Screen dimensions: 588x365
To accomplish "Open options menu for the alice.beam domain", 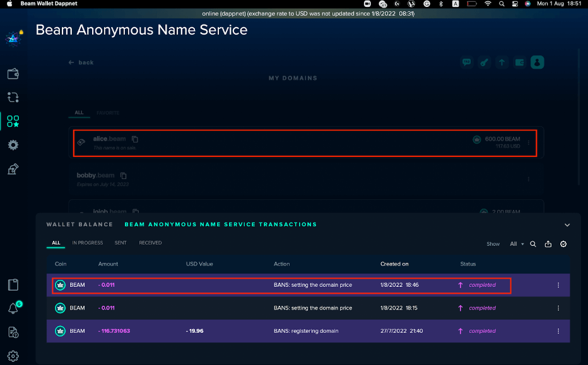I will click(x=528, y=142).
